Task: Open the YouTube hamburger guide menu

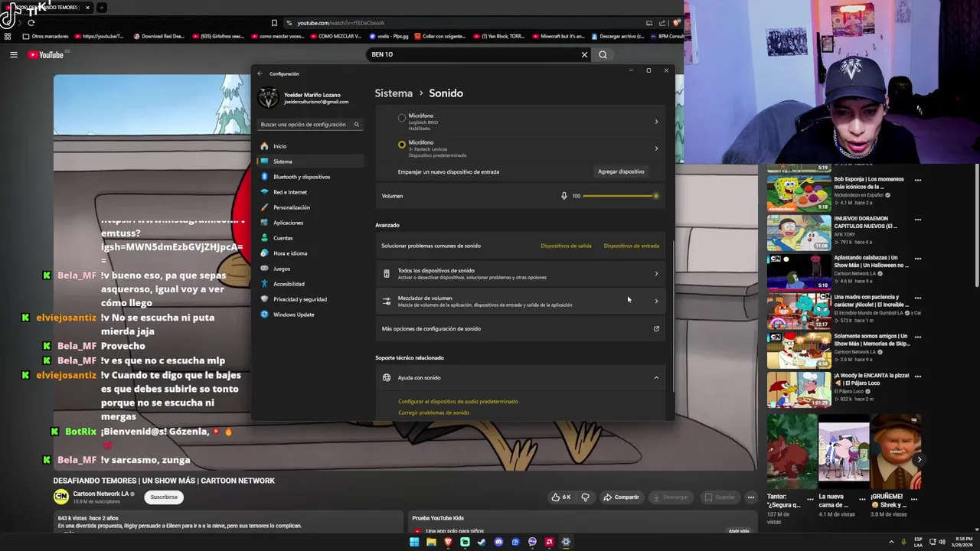Action: (13, 54)
